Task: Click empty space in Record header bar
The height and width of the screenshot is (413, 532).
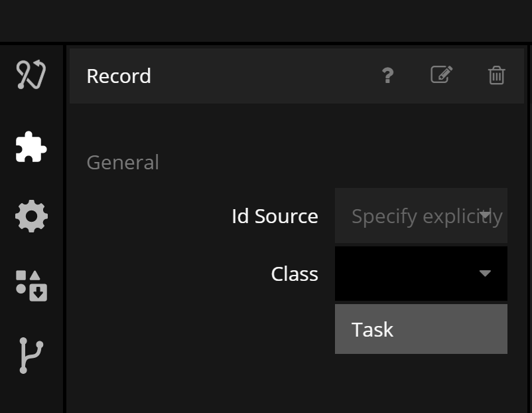Action: point(265,76)
